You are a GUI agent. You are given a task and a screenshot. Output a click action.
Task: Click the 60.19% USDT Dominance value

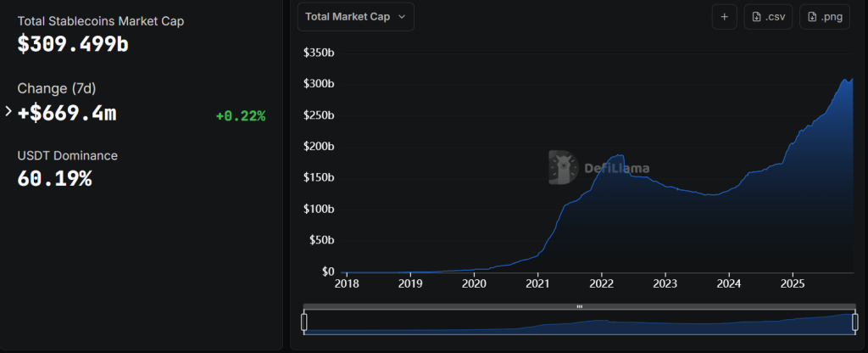55,178
